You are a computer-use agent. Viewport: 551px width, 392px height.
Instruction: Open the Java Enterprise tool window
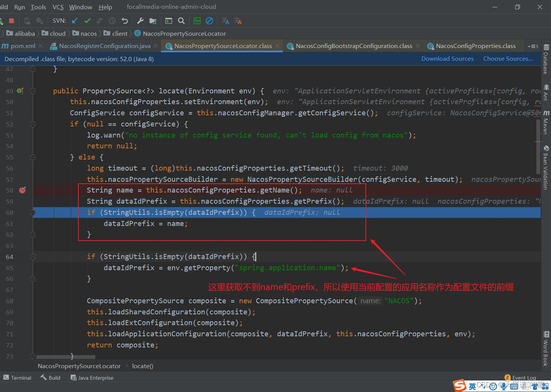[x=92, y=378]
